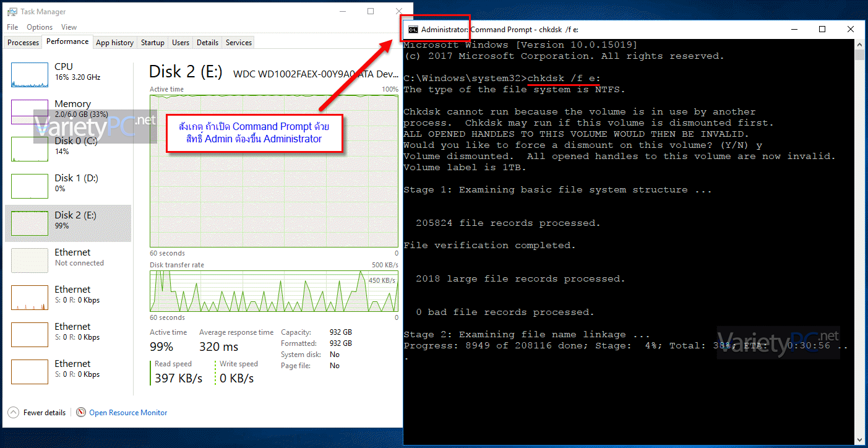Switch to the Startup tab

point(153,43)
